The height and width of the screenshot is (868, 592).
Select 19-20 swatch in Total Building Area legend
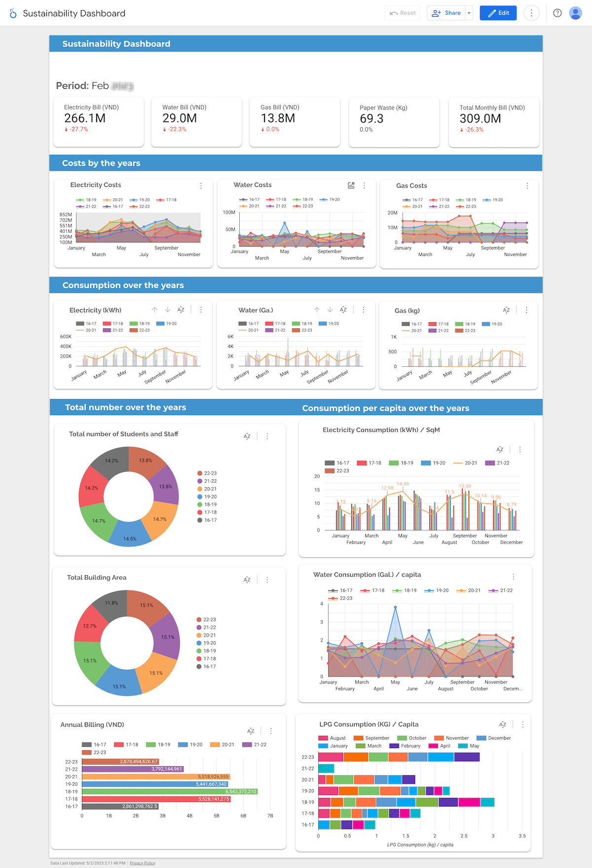click(199, 643)
